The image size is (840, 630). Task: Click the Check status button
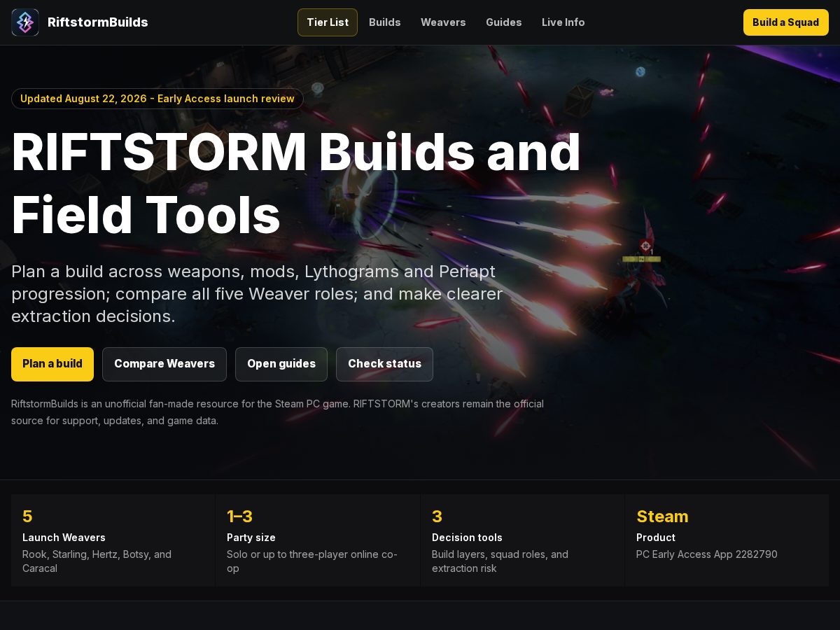(x=384, y=364)
